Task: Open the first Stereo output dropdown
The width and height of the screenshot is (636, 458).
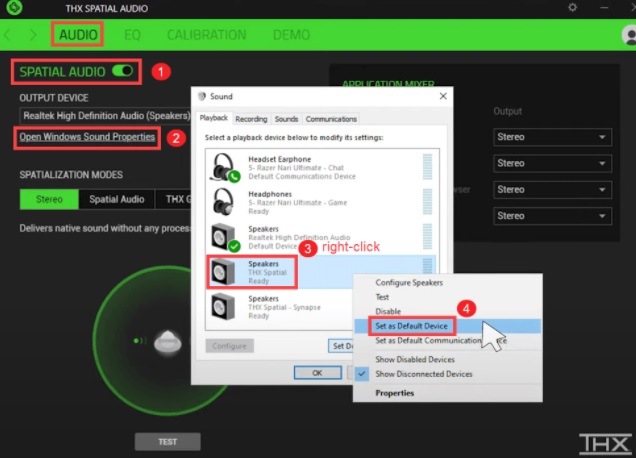Action: pyautogui.click(x=552, y=137)
